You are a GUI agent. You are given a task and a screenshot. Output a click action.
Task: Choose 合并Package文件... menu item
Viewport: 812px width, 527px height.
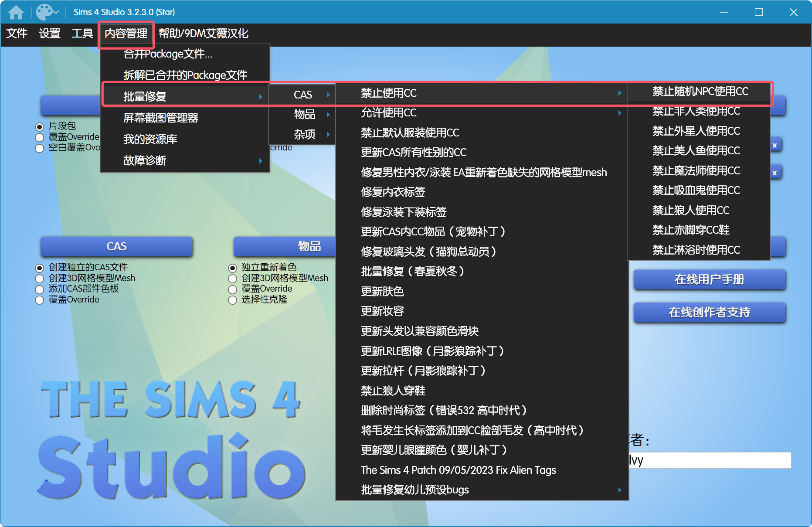[185, 54]
